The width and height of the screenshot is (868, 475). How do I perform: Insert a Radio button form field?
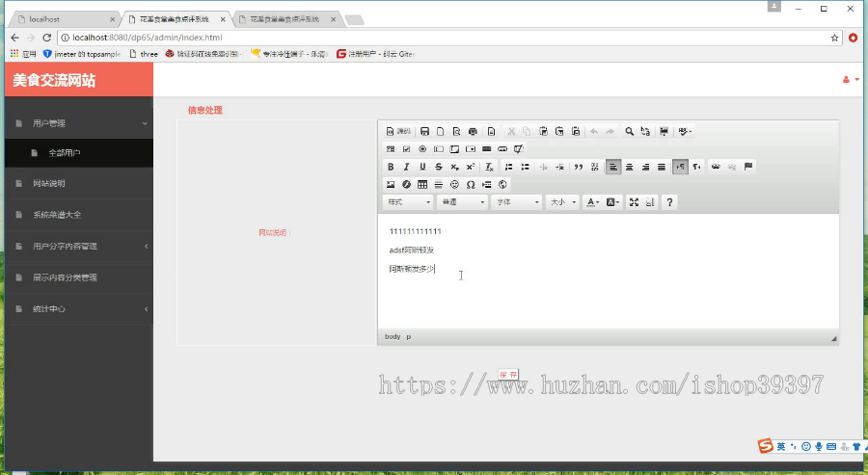(422, 149)
